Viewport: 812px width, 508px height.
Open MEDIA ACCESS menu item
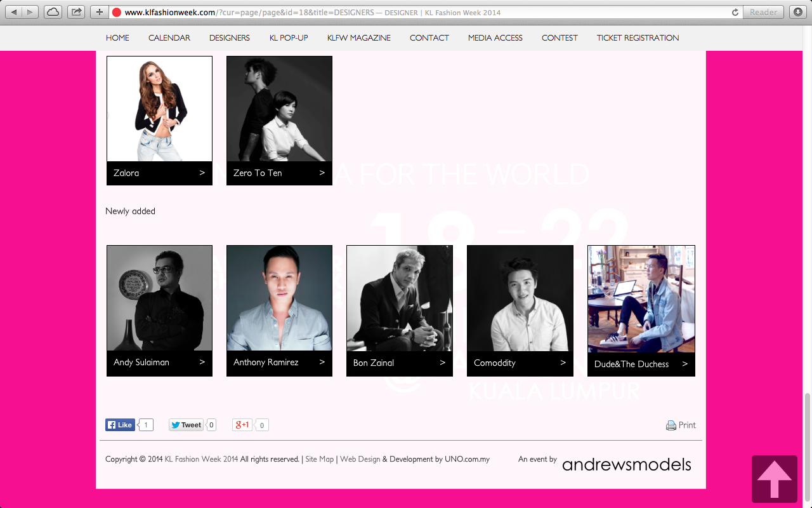click(x=495, y=38)
